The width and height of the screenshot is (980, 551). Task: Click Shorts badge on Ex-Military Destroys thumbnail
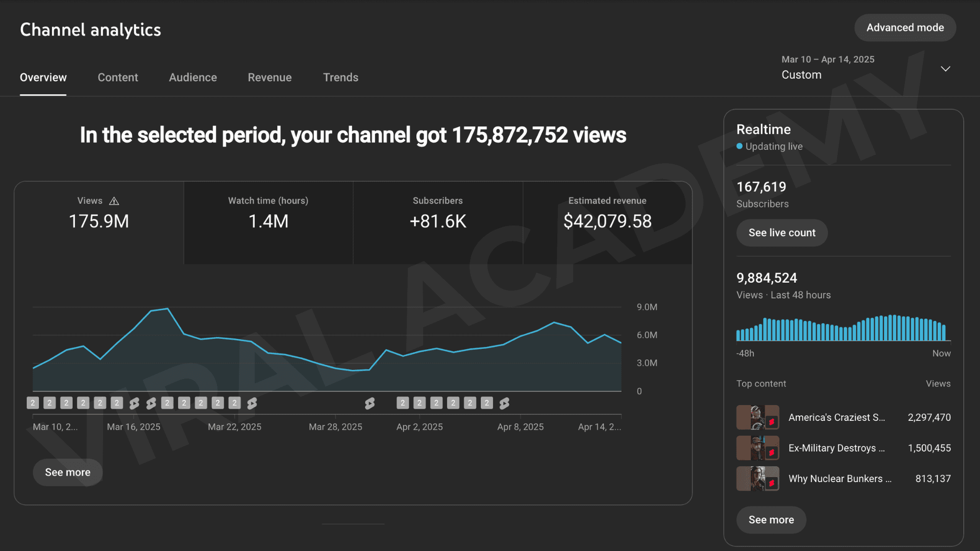click(x=772, y=453)
